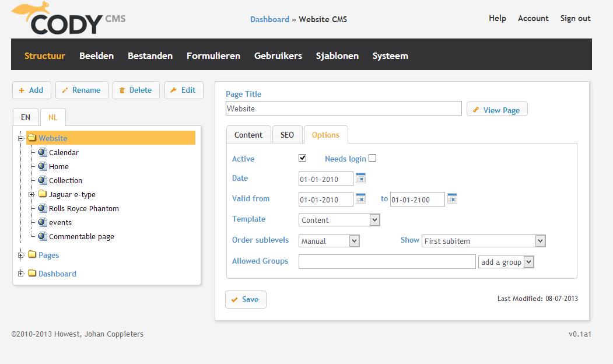Enable the Needs login checkbox
The image size is (613, 364).
373,157
